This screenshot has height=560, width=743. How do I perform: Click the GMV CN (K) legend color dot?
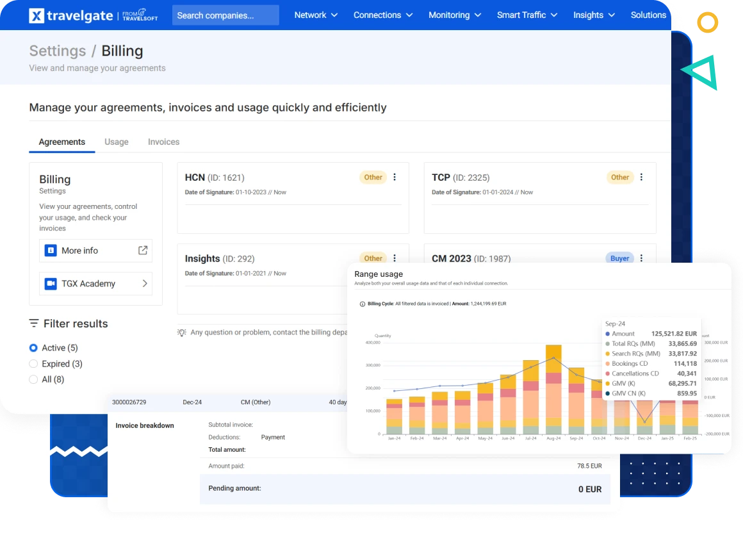pos(607,393)
